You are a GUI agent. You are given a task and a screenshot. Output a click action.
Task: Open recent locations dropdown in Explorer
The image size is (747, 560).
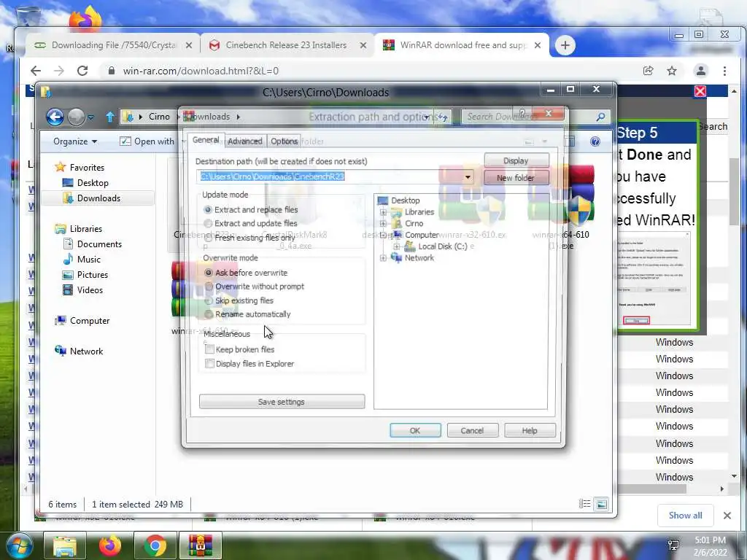pos(90,117)
